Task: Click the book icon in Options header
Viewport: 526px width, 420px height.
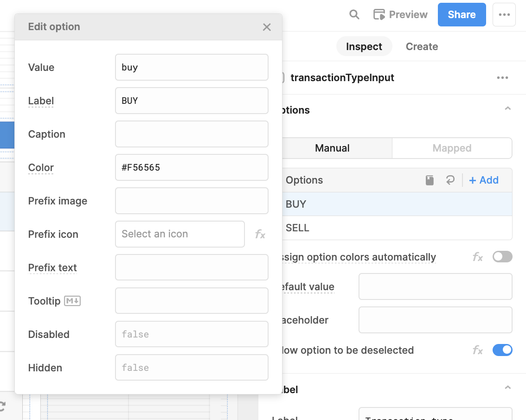Action: pyautogui.click(x=430, y=180)
